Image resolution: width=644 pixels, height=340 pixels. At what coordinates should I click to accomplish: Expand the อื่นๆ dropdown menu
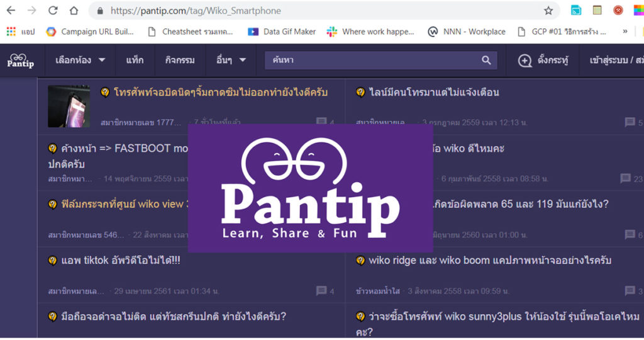pos(231,60)
